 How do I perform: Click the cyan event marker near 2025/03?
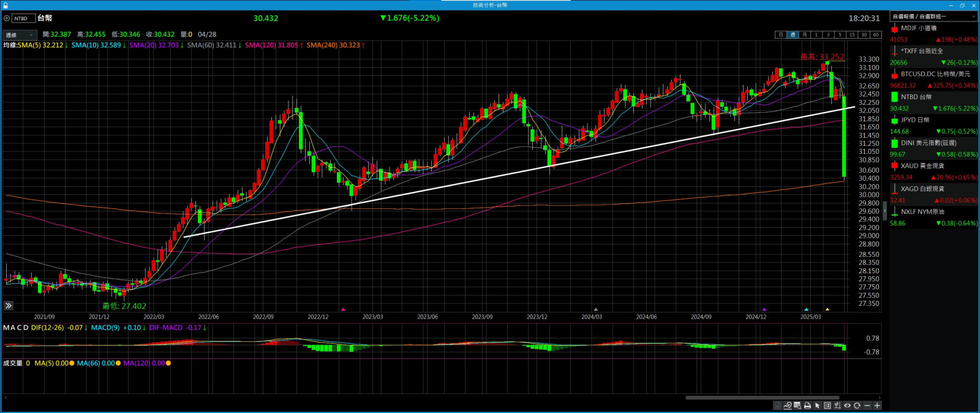pos(806,309)
